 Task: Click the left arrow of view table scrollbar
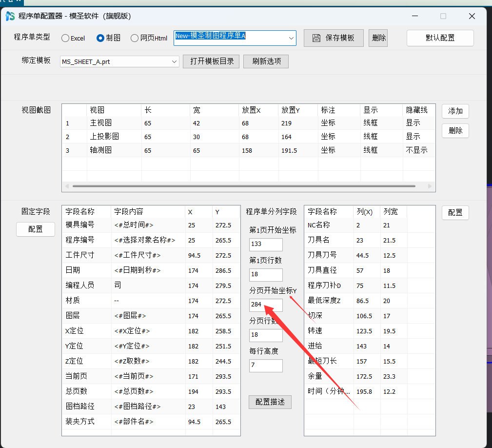pyautogui.click(x=67, y=186)
